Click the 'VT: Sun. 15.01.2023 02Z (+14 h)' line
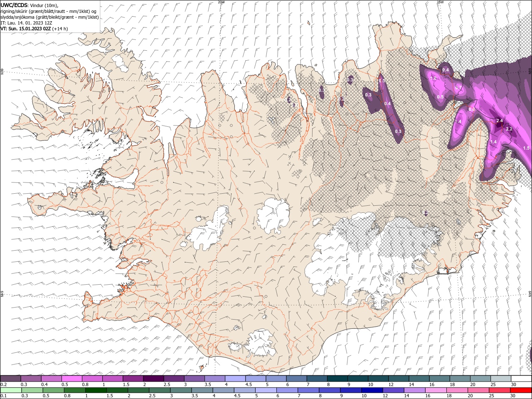 click(34, 29)
